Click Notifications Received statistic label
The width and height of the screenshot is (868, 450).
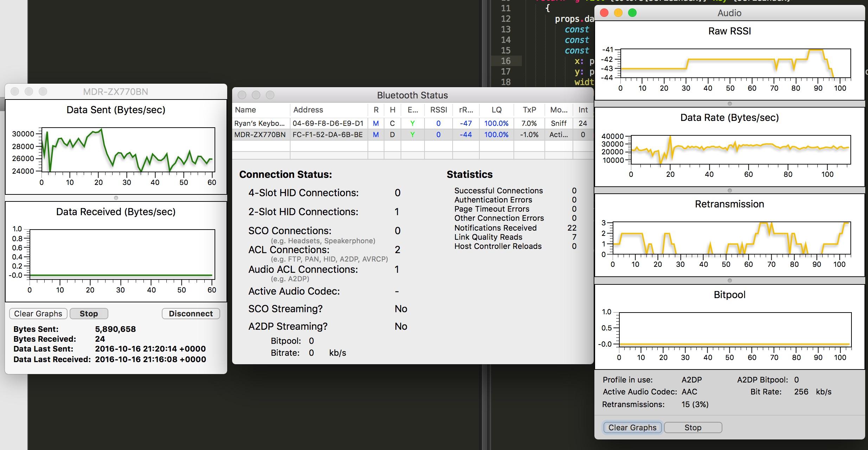(496, 228)
